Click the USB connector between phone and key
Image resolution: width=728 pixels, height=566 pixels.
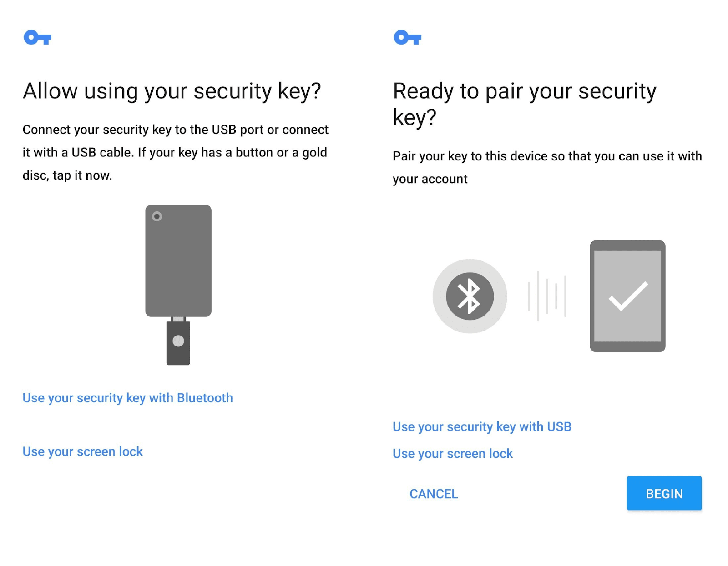[178, 319]
